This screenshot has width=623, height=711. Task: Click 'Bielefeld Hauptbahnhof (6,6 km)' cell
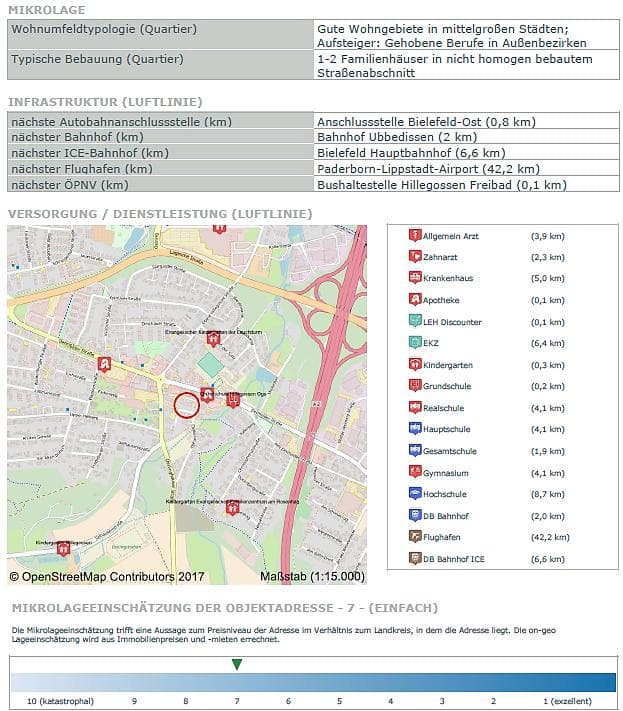pos(466,153)
